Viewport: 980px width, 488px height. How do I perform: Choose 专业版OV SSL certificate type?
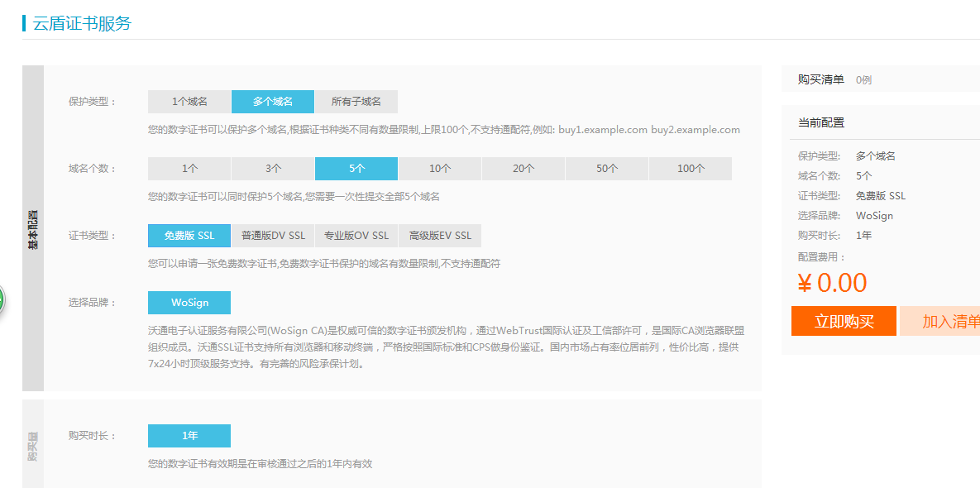tap(356, 236)
